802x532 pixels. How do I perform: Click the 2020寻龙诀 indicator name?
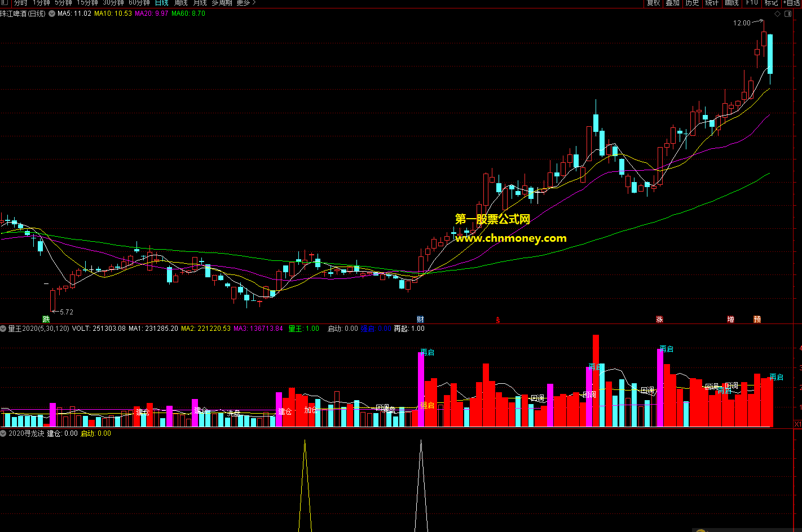[x=26, y=433]
